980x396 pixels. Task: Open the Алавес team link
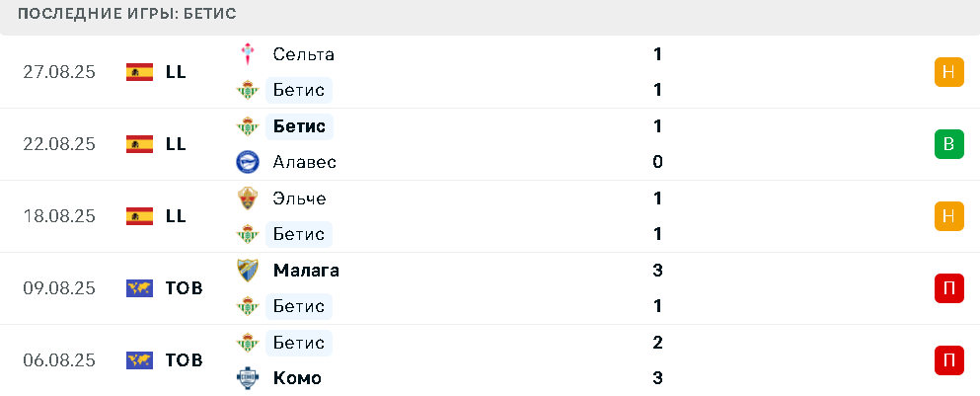(305, 162)
